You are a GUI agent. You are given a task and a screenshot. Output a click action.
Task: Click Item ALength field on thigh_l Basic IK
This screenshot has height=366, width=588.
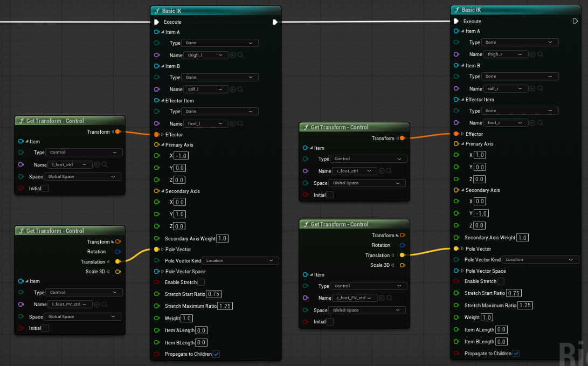click(202, 330)
